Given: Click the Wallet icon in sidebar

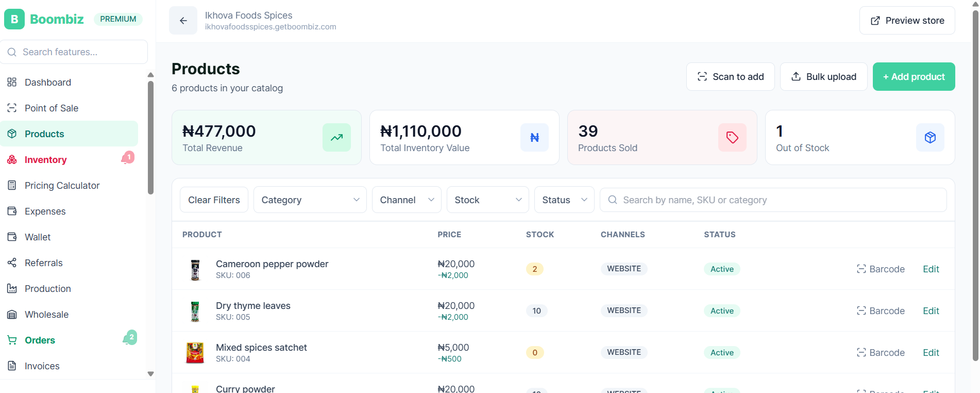Looking at the screenshot, I should (12, 237).
